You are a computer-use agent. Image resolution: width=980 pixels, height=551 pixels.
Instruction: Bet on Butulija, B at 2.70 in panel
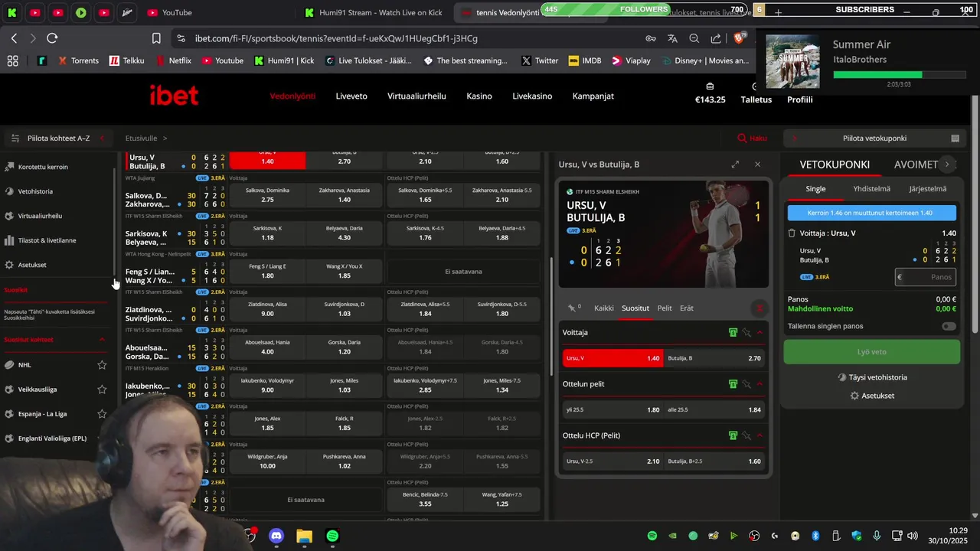pos(714,358)
